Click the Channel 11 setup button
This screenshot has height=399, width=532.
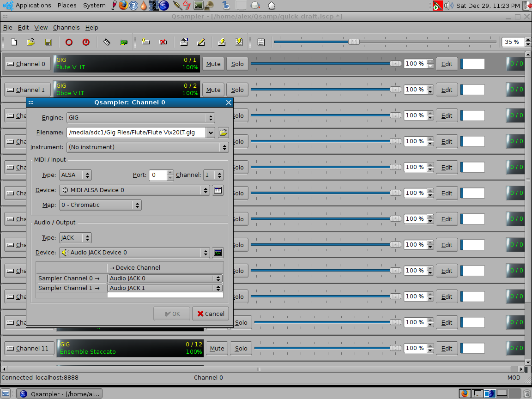pyautogui.click(x=29, y=349)
